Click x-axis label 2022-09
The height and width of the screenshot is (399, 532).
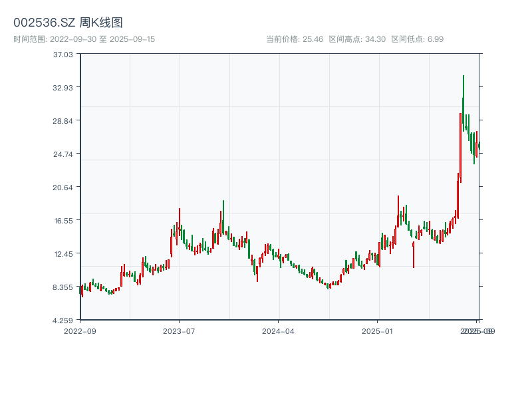80,331
